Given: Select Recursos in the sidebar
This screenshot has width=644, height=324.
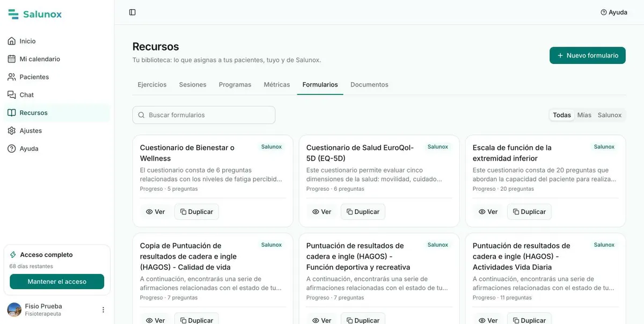Looking at the screenshot, I should click(56, 113).
